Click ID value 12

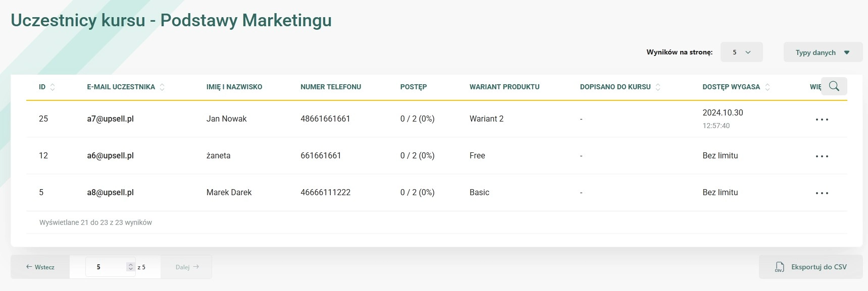click(x=43, y=155)
